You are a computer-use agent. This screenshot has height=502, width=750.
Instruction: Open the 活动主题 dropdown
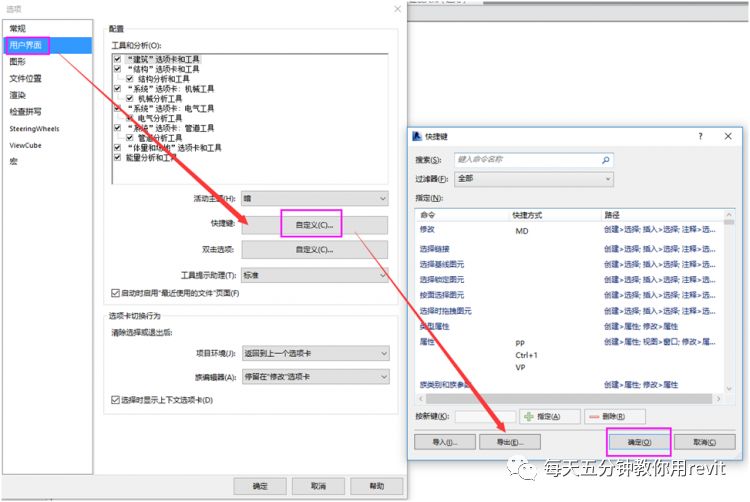click(x=315, y=198)
